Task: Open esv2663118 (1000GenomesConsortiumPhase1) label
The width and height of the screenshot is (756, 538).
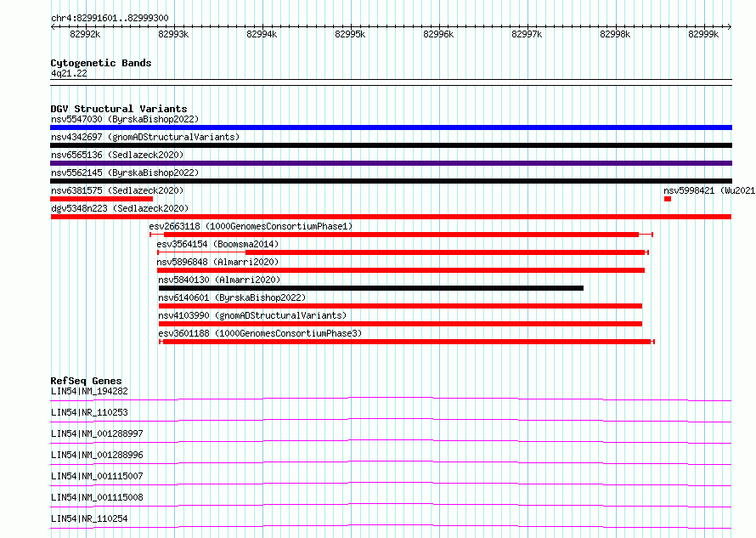Action: pos(251,226)
